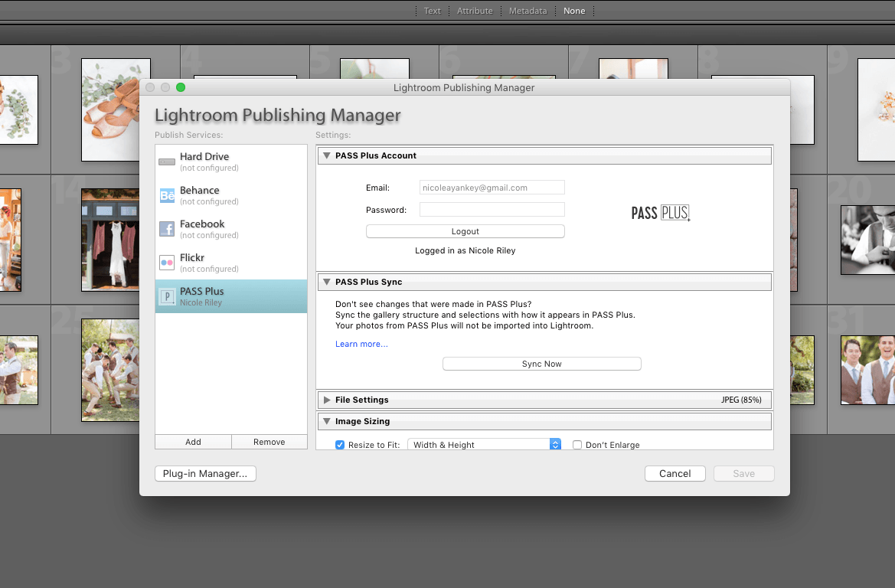895x588 pixels.
Task: Open the Learn more link
Action: (361, 344)
